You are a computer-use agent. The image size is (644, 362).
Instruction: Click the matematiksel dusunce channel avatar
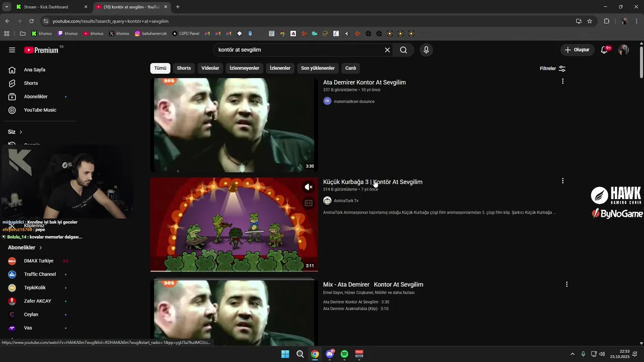[x=327, y=101]
